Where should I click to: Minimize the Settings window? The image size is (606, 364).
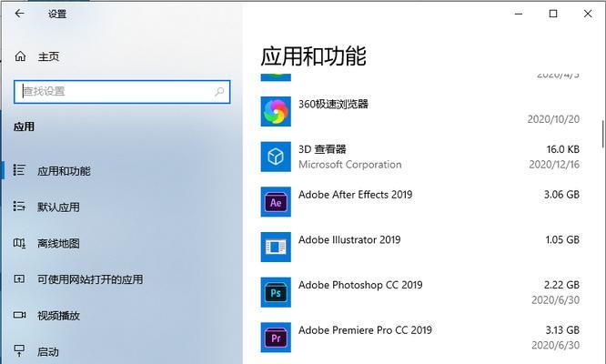click(x=519, y=14)
